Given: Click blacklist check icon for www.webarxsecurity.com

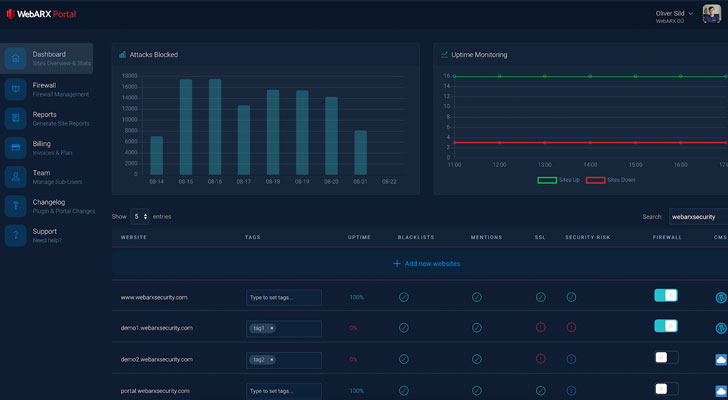Looking at the screenshot, I should (x=404, y=297).
